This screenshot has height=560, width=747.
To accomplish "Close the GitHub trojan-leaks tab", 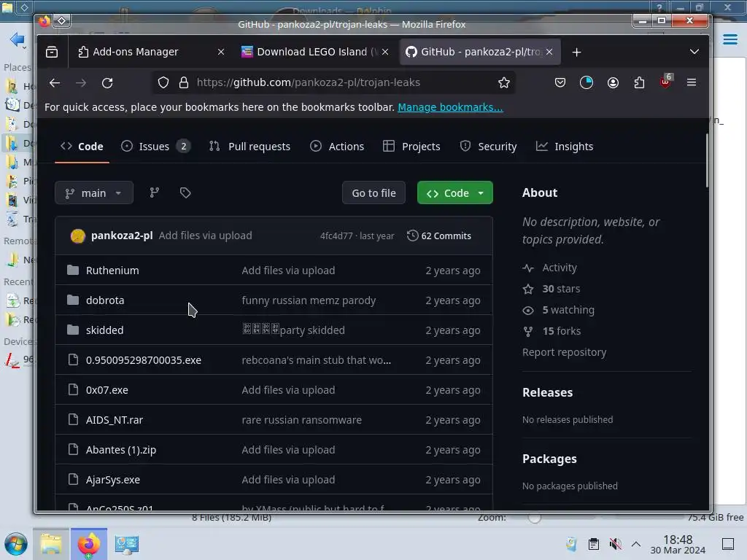I will (x=549, y=52).
